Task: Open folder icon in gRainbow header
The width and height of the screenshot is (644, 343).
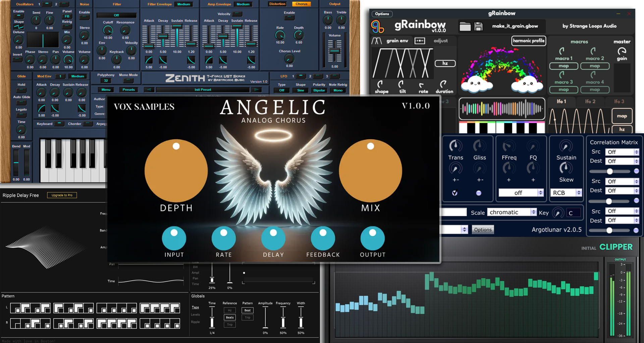Action: 465,26
